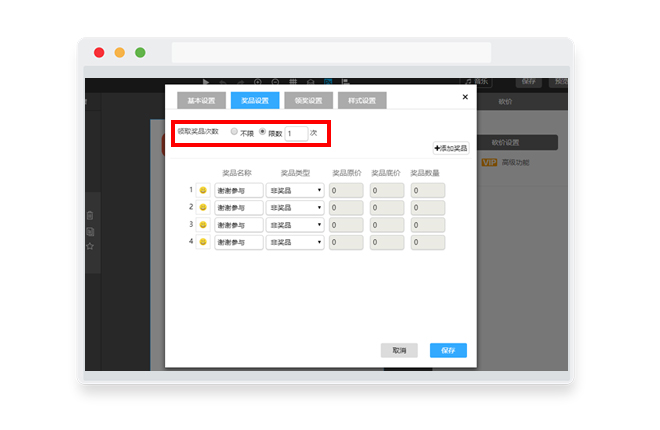
Task: Click the zoom-out icon in the editor toolbar
Action: (275, 82)
